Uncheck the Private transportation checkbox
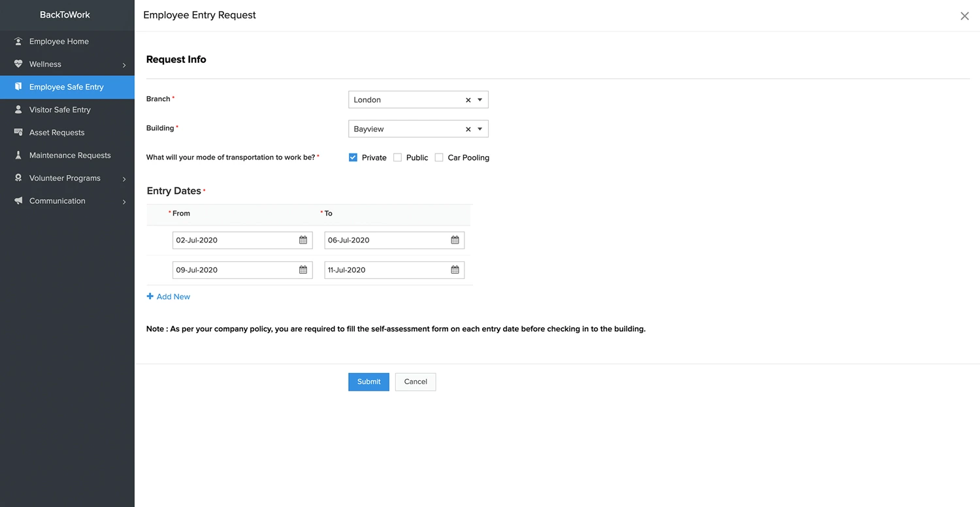 coord(353,157)
